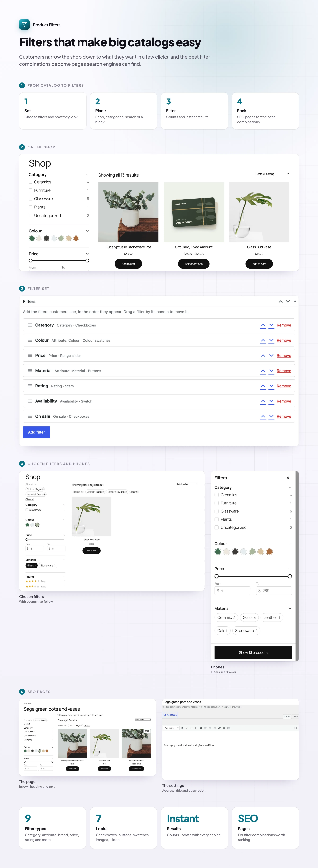This screenshot has width=318, height=868.
Task: Click Select options under Gift Card, Fixed Amount
Action: (x=194, y=264)
